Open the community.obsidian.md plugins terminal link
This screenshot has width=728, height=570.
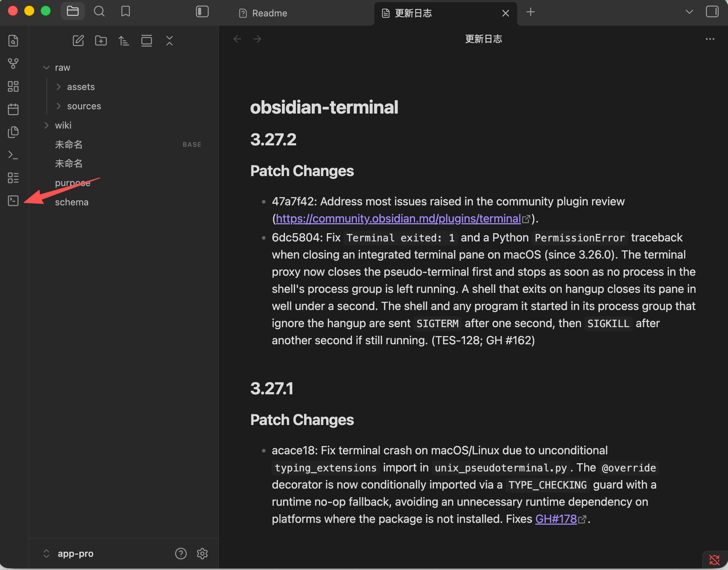398,219
